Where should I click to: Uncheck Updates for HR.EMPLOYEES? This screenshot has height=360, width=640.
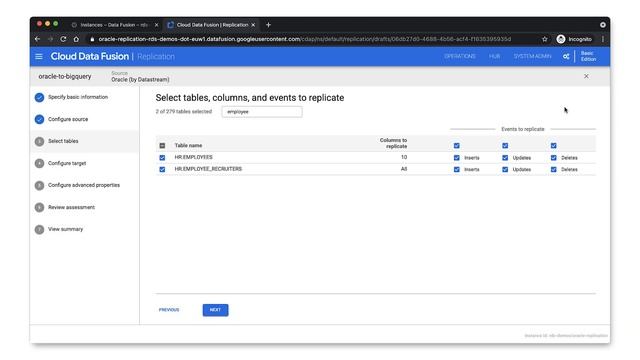[x=505, y=158]
